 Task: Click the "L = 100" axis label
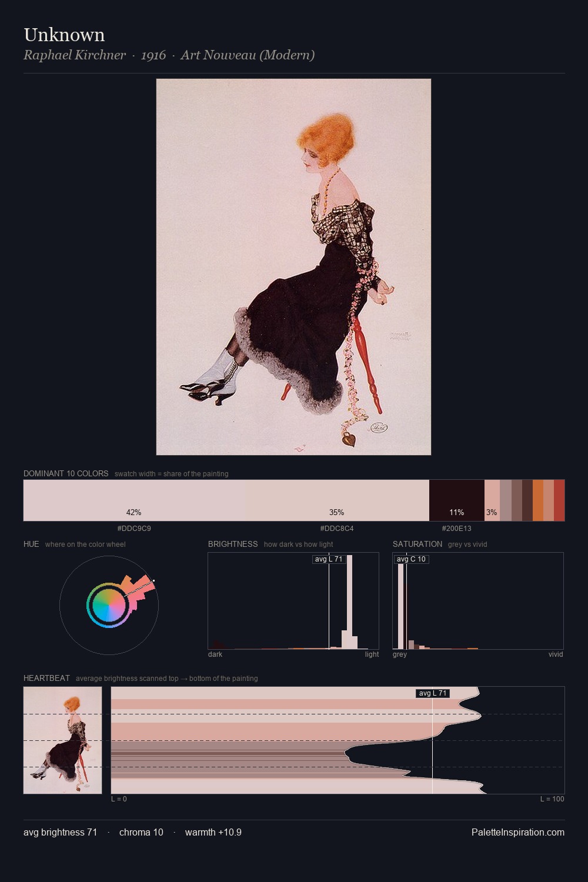[552, 799]
